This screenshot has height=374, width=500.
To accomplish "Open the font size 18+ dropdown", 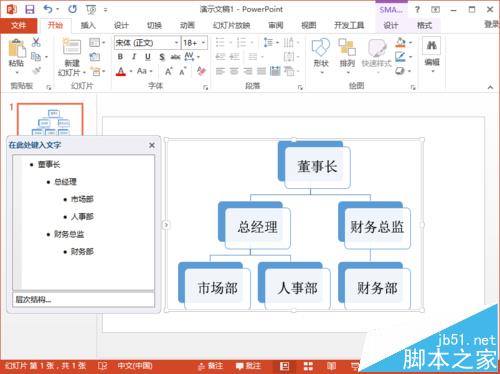I will (x=203, y=43).
